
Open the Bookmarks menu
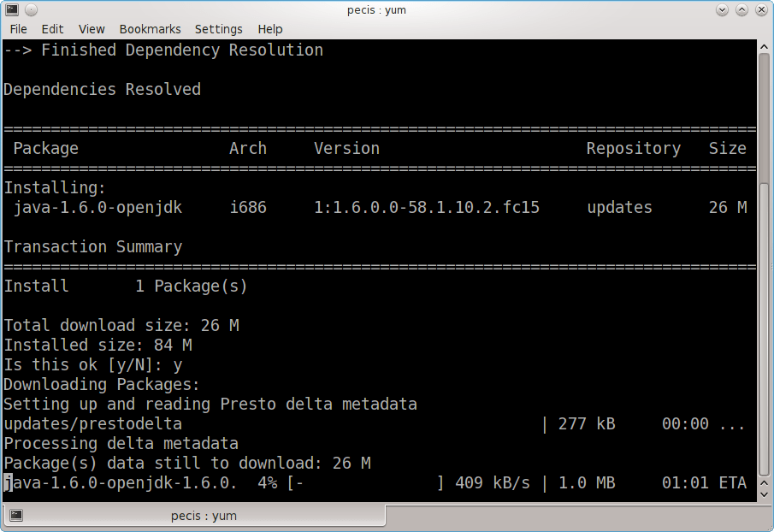tap(150, 29)
